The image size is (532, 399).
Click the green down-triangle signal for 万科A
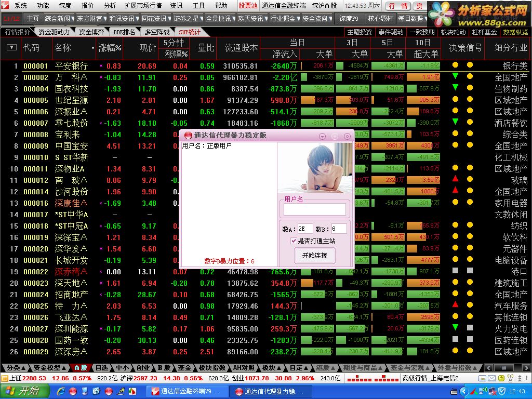coord(455,76)
